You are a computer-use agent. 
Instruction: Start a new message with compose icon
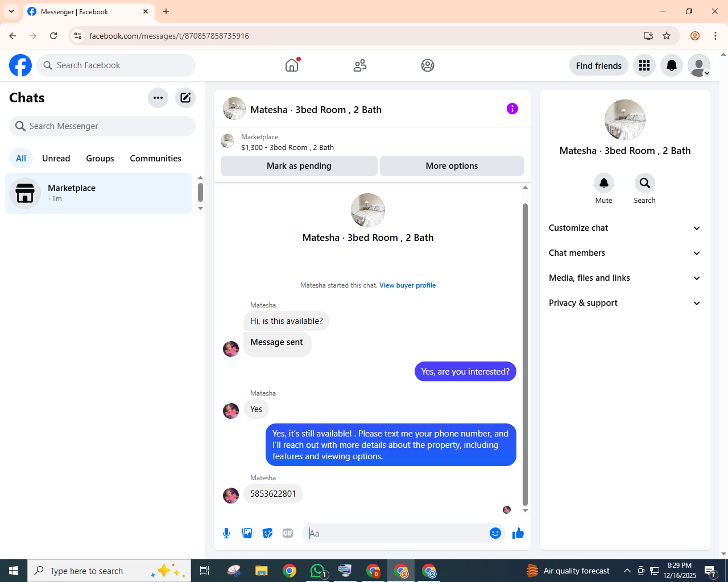pyautogui.click(x=185, y=98)
